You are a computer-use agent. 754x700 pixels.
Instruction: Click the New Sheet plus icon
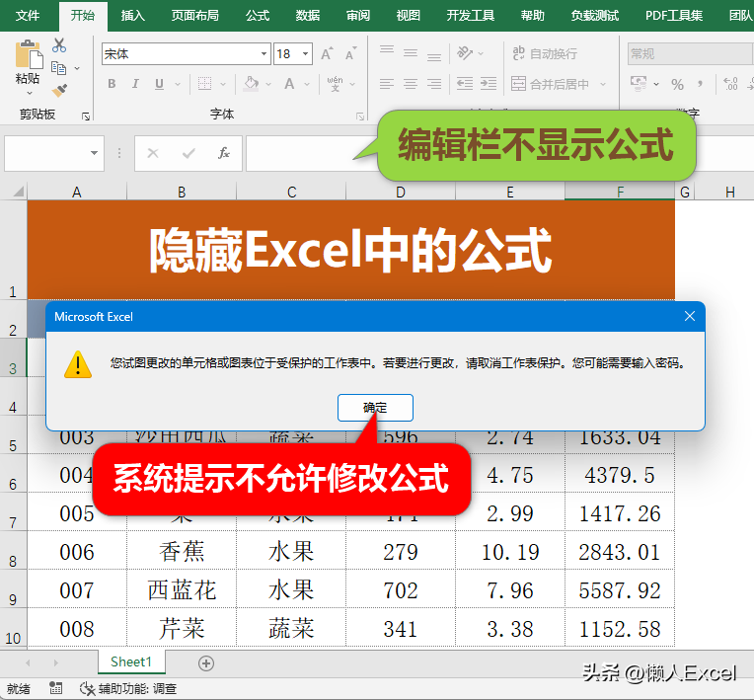[x=206, y=663]
